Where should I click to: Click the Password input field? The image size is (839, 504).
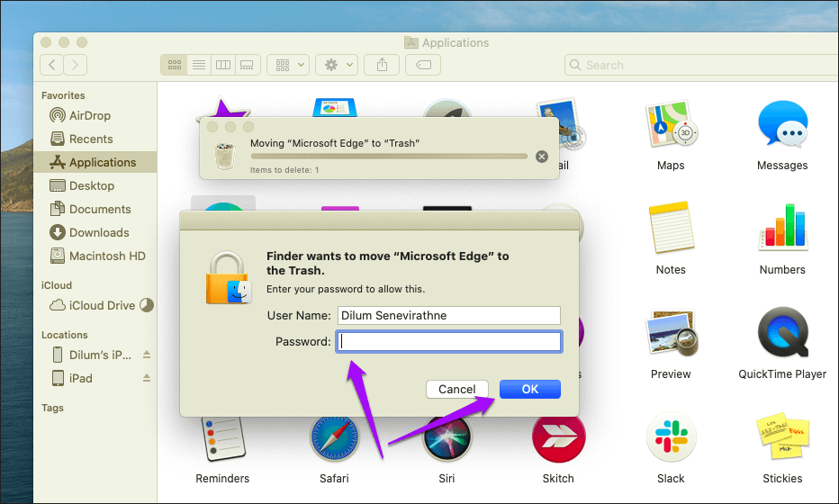449,341
